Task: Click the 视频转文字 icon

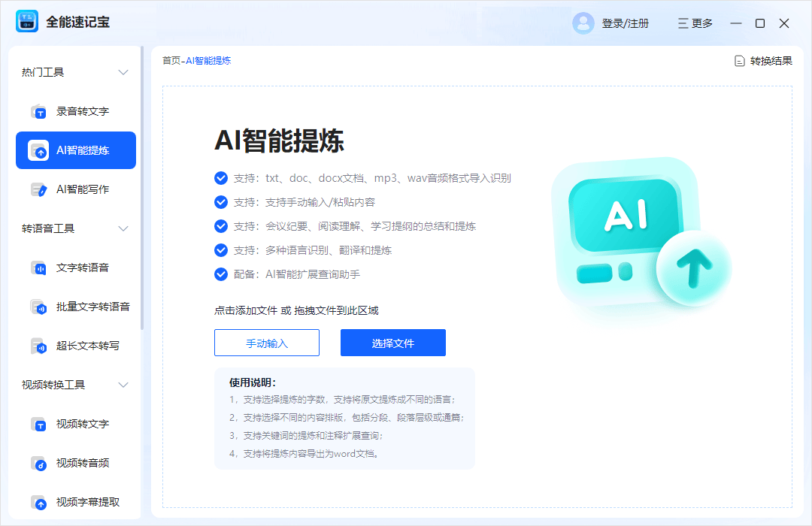Action: (39, 424)
